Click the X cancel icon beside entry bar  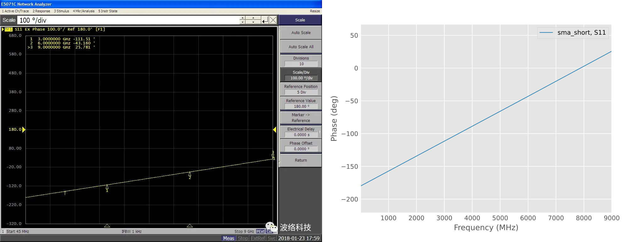(273, 20)
